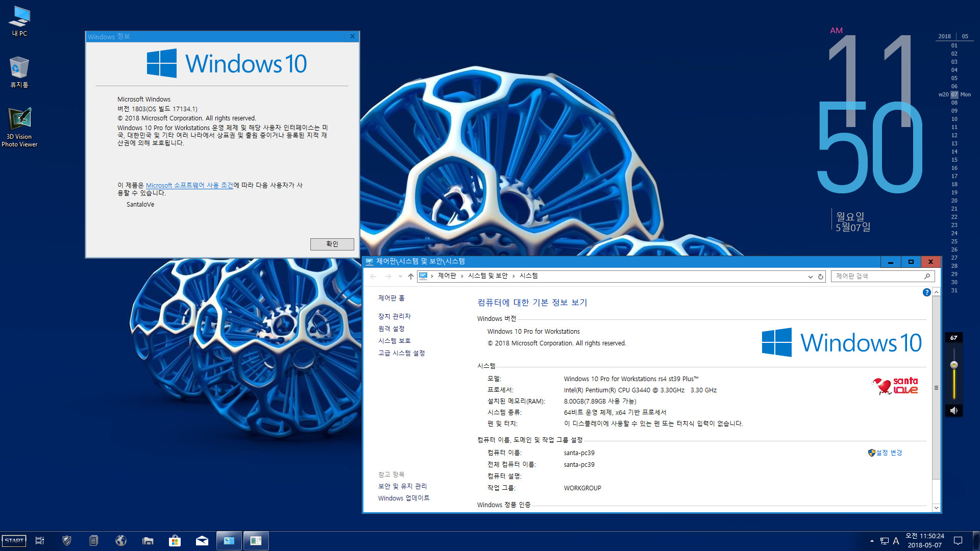The height and width of the screenshot is (551, 980).
Task: Open 제어판 홈 link
Action: point(391,298)
